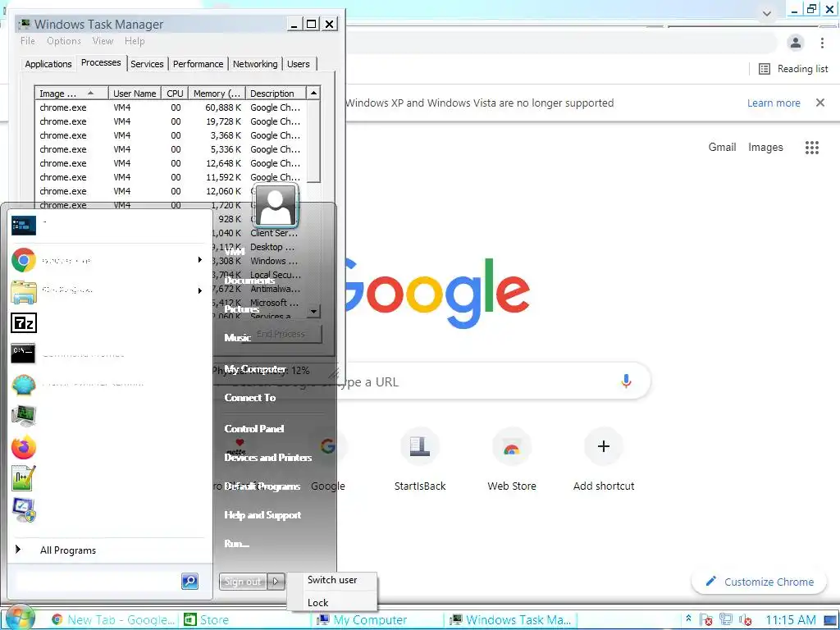
Task: Open the Images link
Action: 765,147
